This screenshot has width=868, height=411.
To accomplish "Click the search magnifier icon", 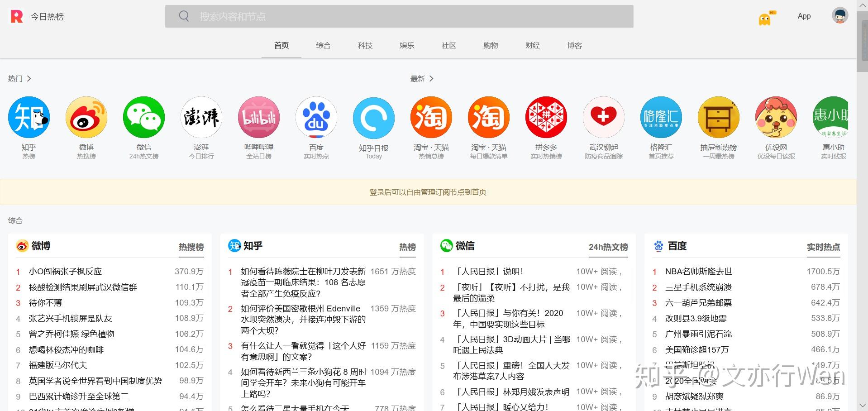I will point(184,16).
